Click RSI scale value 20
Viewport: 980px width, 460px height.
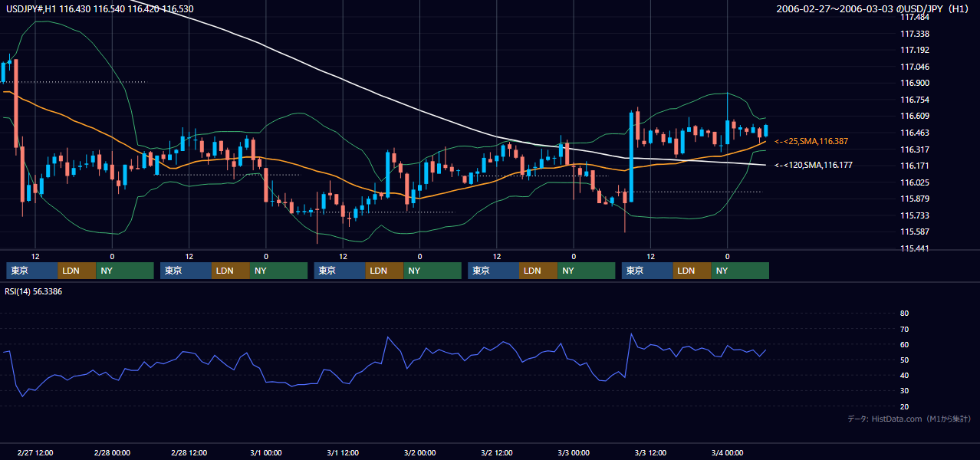[x=904, y=406]
